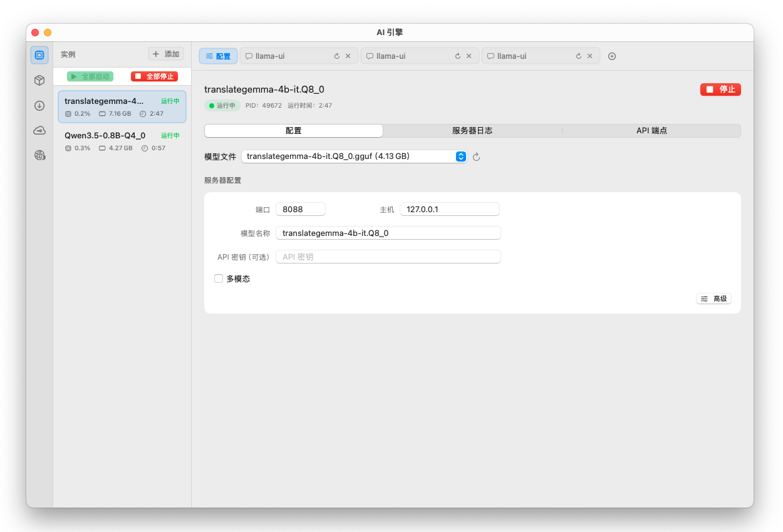Open the globe sidebar icon
Viewport: 783px width, 532px height.
(39, 155)
